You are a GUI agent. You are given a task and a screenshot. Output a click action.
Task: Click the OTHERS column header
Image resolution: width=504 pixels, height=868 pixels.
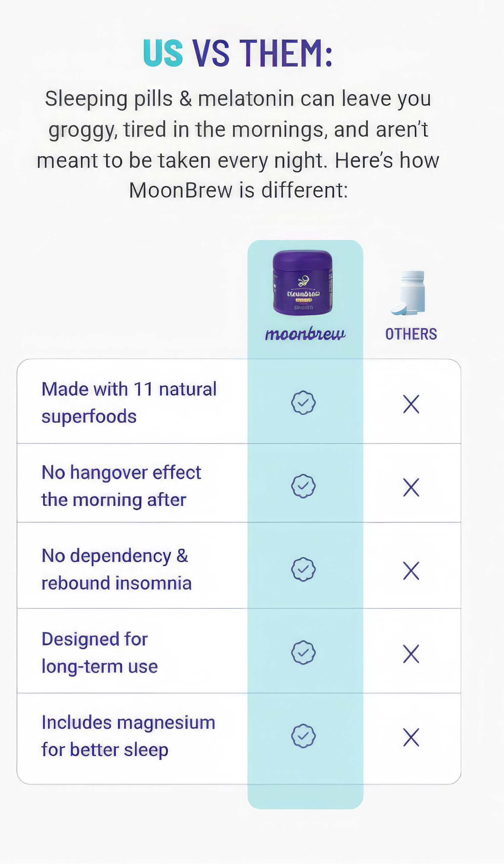click(x=411, y=334)
